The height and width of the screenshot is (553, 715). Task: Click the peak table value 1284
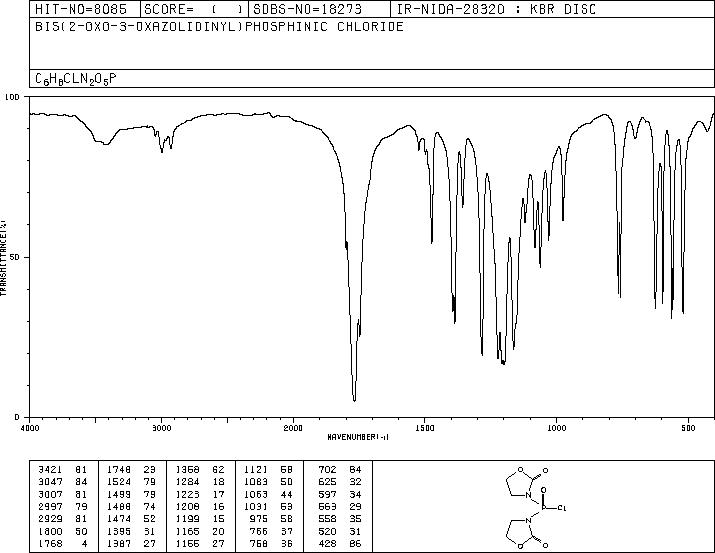[x=188, y=482]
